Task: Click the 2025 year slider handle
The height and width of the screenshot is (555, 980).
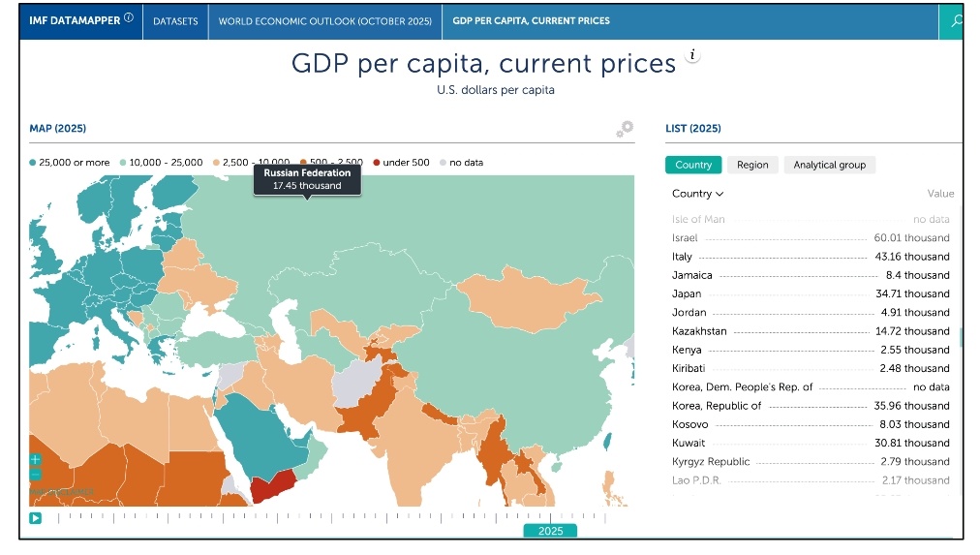Action: pos(550,531)
